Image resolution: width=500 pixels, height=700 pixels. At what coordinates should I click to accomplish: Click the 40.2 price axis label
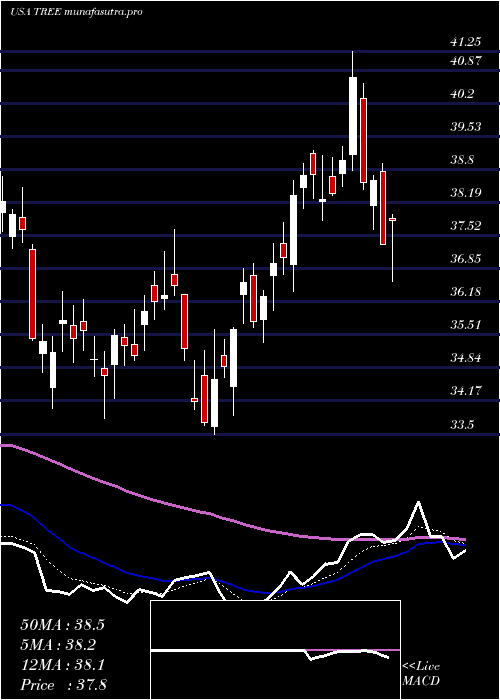point(462,94)
